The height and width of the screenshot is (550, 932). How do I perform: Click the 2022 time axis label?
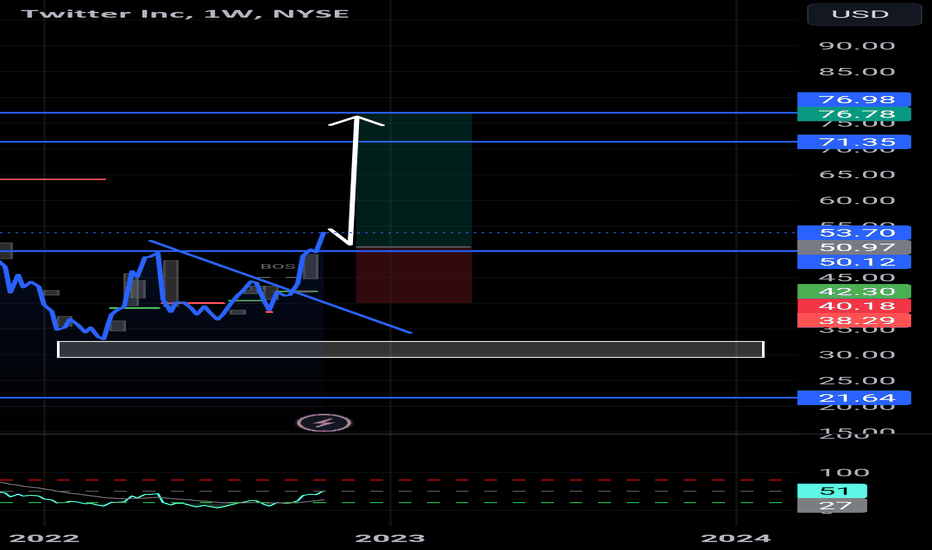[x=44, y=538]
